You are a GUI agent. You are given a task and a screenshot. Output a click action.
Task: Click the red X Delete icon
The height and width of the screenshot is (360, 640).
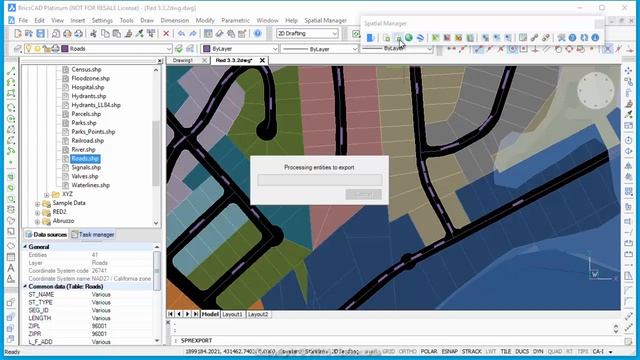point(166,33)
